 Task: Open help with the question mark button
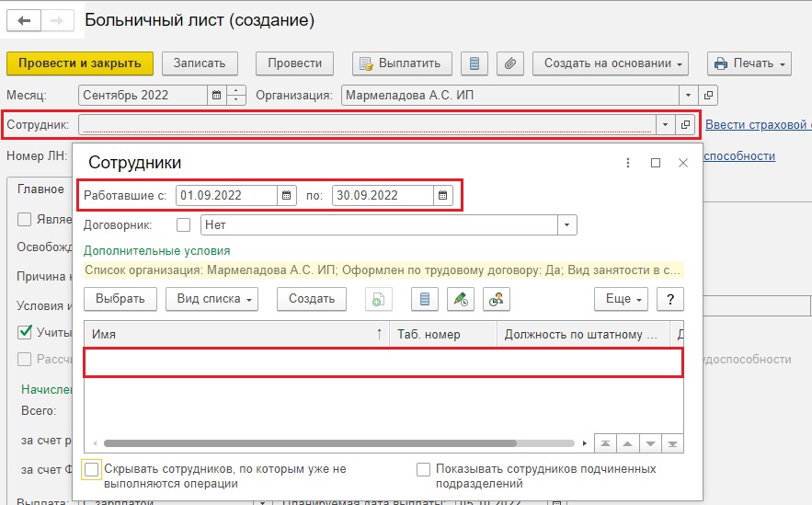click(x=670, y=299)
